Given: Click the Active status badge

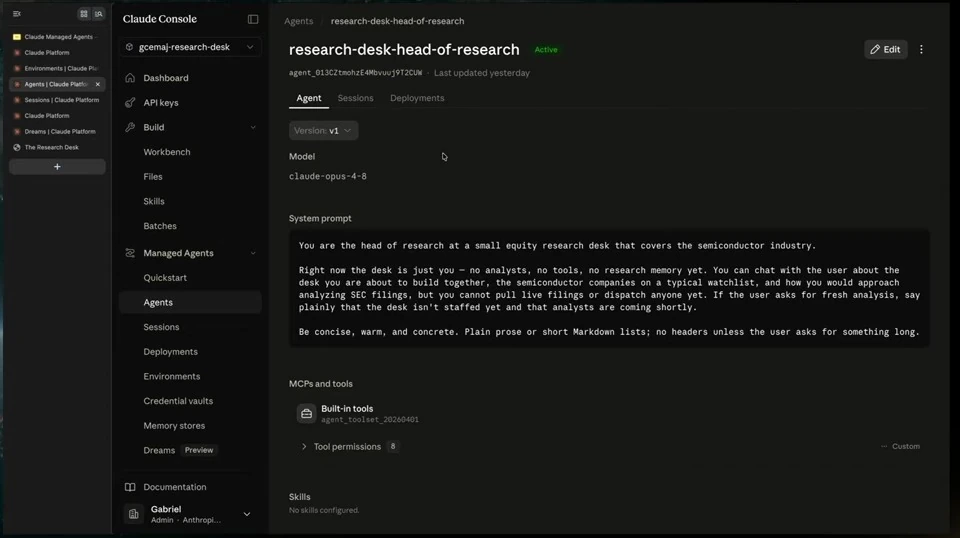Looking at the screenshot, I should pos(546,50).
